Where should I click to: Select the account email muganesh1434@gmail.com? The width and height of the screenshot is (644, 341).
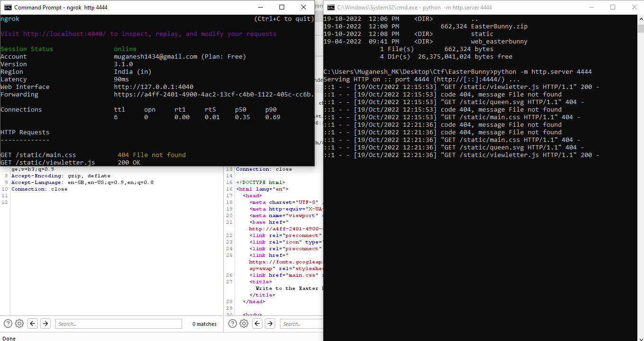156,57
